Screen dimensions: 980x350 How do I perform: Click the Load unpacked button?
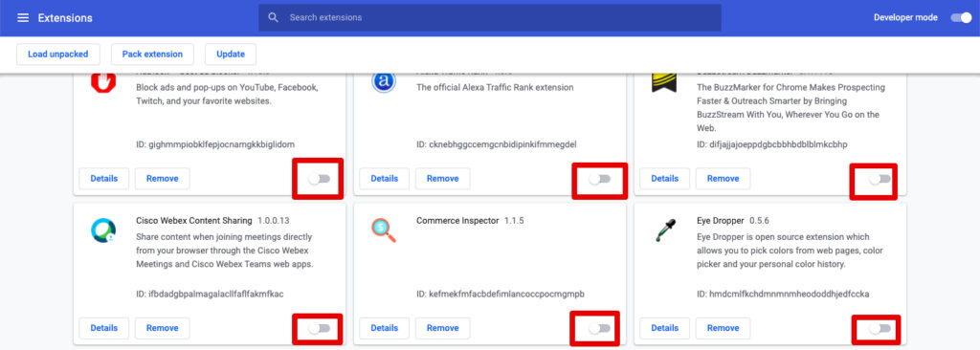coord(58,54)
